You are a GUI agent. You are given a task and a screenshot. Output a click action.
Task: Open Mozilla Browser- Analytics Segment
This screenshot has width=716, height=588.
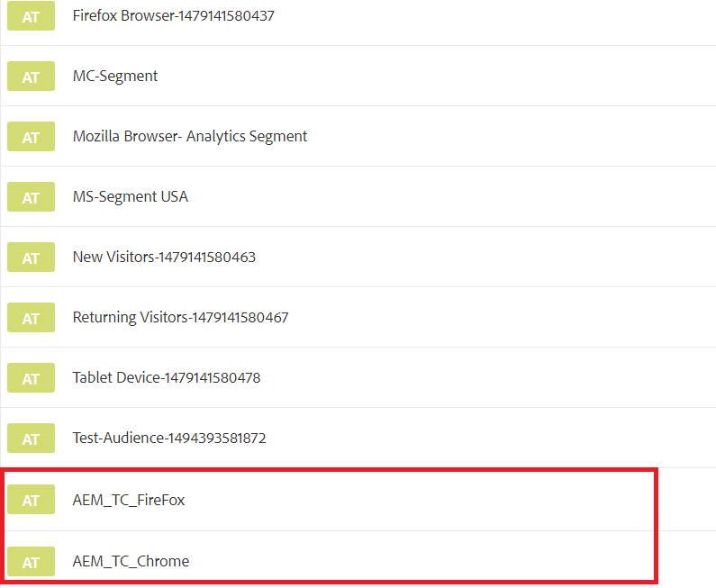click(190, 137)
